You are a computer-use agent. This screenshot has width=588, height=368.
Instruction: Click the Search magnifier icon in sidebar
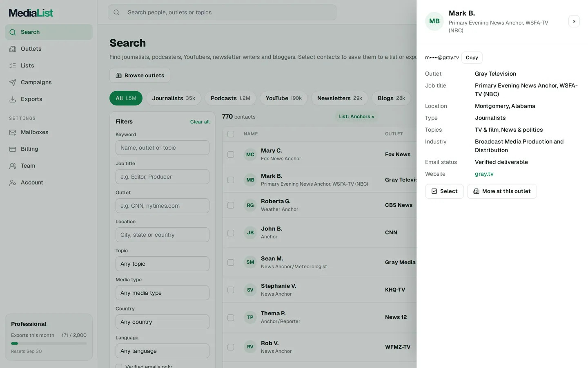[x=13, y=32]
